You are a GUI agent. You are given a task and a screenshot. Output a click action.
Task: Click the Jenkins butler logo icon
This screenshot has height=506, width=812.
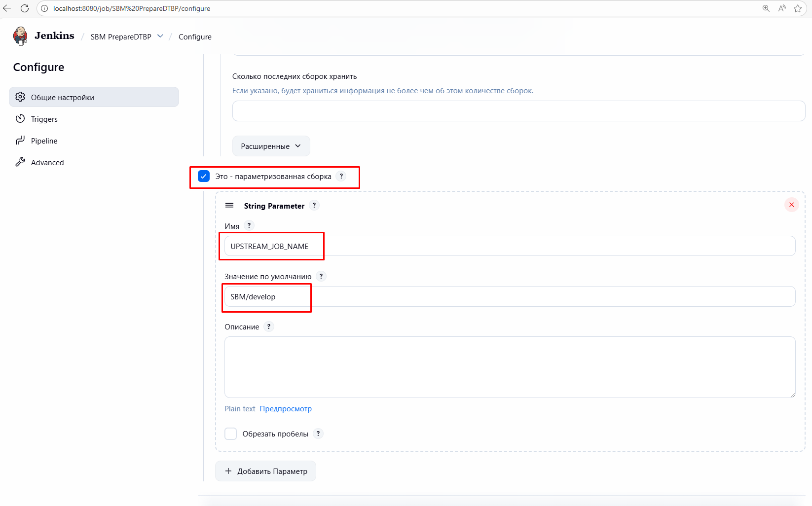20,36
